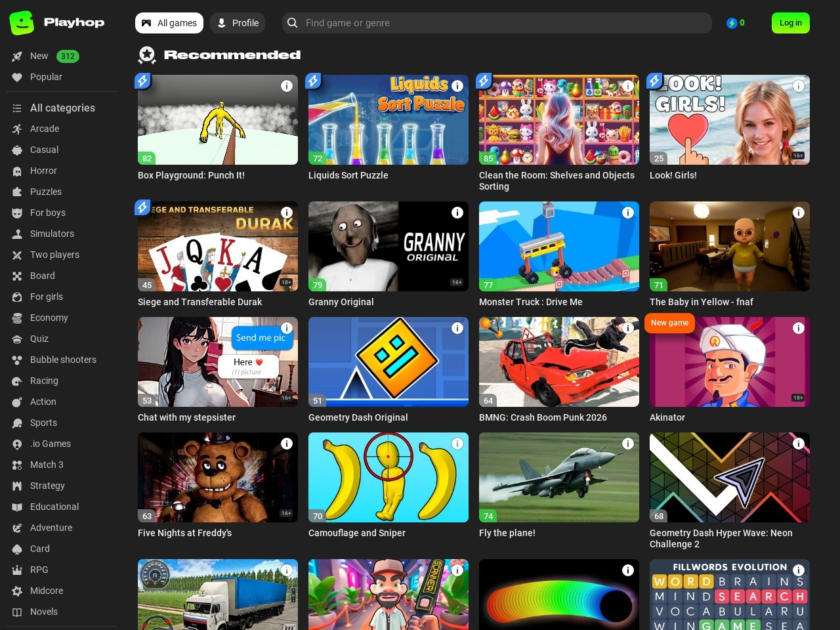This screenshot has height=630, width=840.
Task: Open Fillwords Evolution game thumbnail
Action: tap(730, 595)
